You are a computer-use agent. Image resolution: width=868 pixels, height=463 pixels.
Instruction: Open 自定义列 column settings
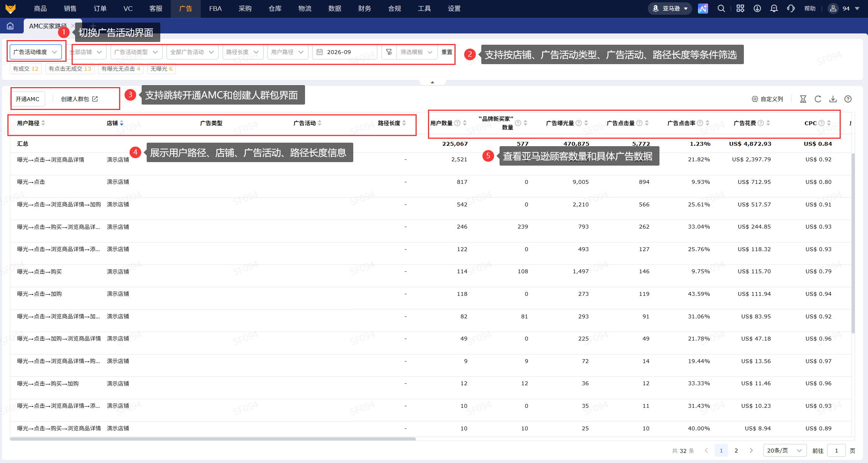point(767,99)
